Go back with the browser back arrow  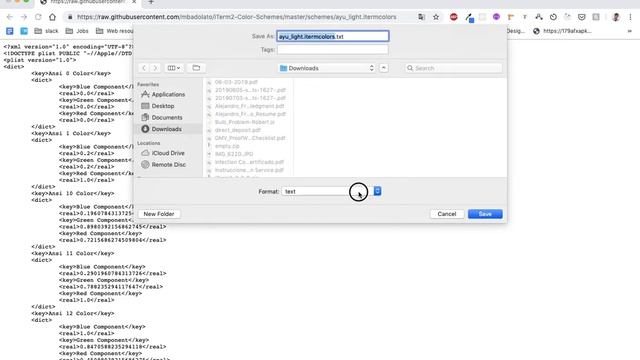point(10,17)
